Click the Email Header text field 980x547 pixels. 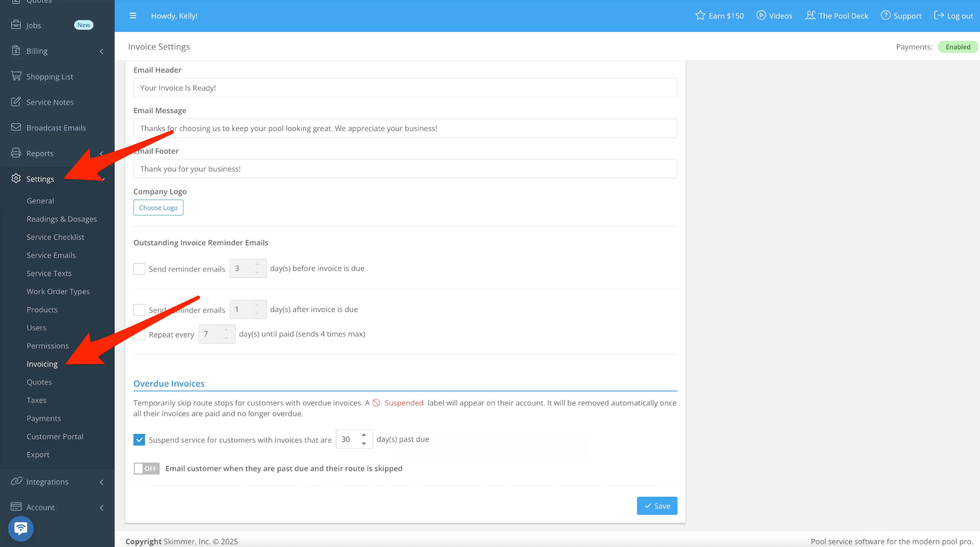(x=405, y=88)
